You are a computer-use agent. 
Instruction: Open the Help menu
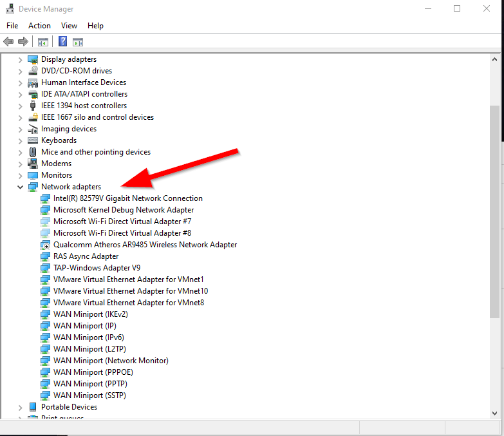coord(95,26)
